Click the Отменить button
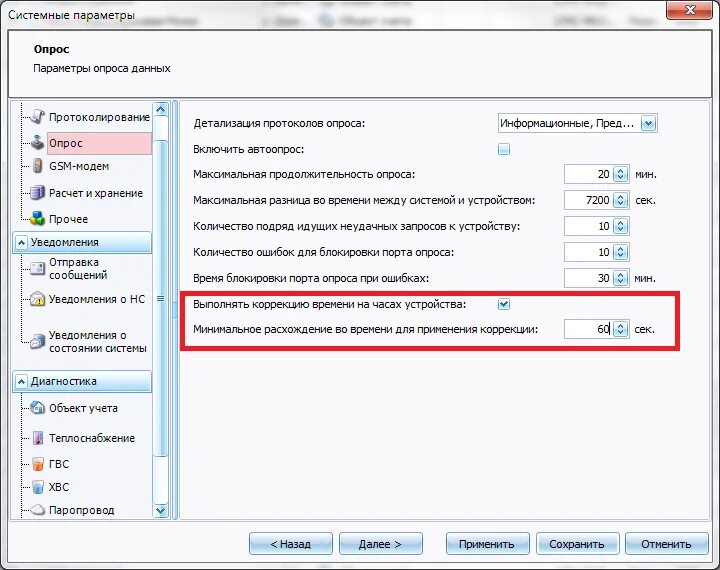This screenshot has height=570, width=720. (x=666, y=544)
